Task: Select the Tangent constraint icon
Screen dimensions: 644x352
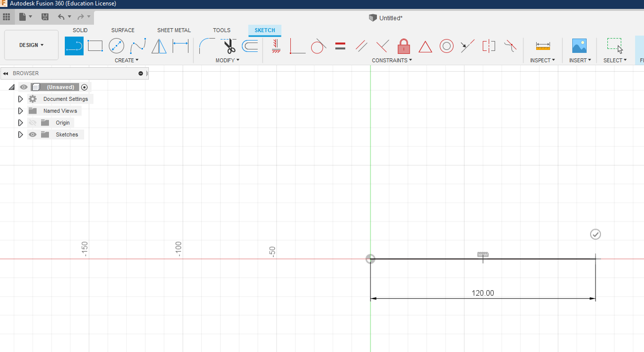Action: pyautogui.click(x=318, y=46)
